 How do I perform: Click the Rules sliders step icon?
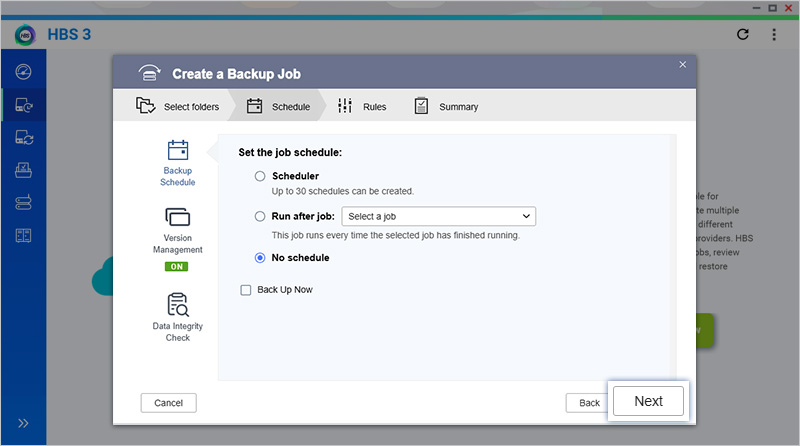(345, 106)
